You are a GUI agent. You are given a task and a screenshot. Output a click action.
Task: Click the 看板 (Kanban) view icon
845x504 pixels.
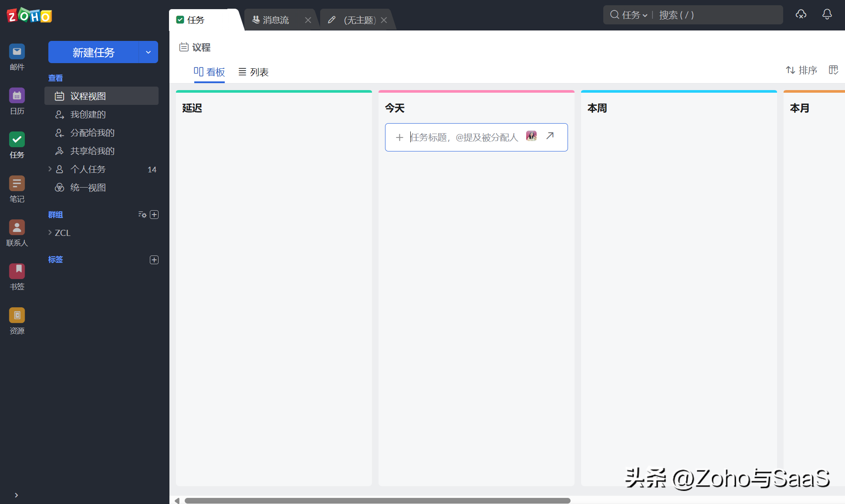click(x=210, y=71)
